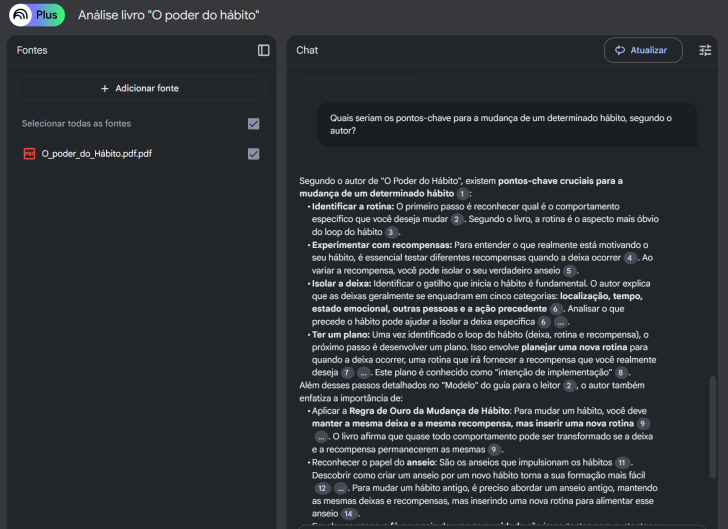Open citation 7 after deseja

[x=347, y=372]
